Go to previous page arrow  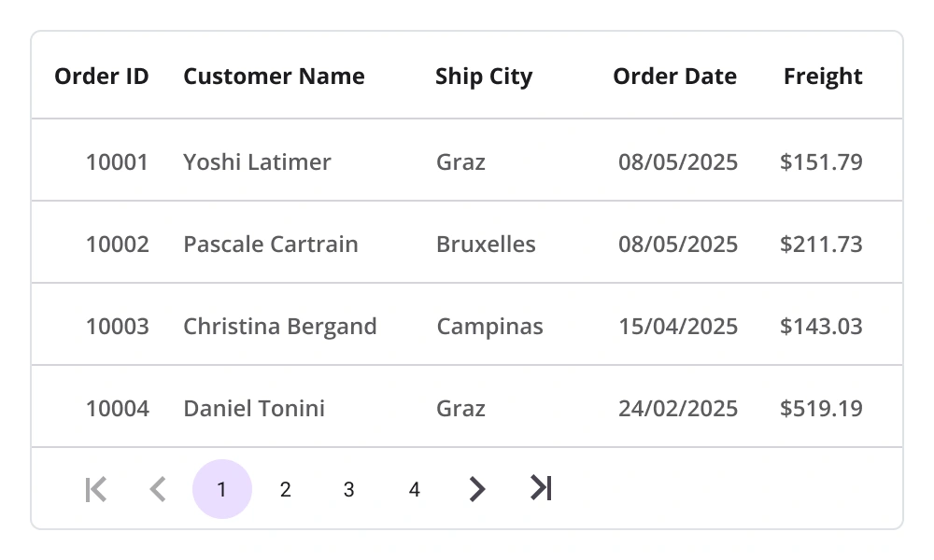point(158,489)
